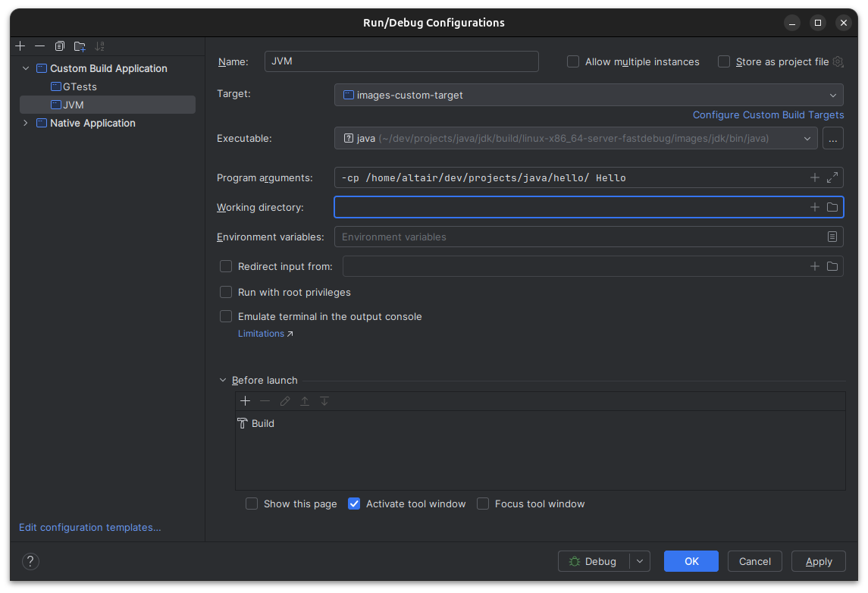The height and width of the screenshot is (593, 868).
Task: Confirm with the OK button
Action: 691,561
